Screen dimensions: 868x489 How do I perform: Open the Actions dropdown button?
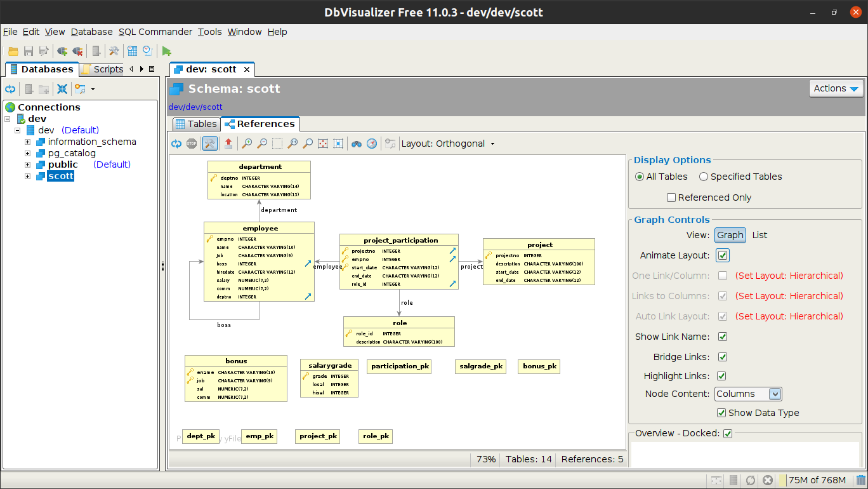coord(836,88)
